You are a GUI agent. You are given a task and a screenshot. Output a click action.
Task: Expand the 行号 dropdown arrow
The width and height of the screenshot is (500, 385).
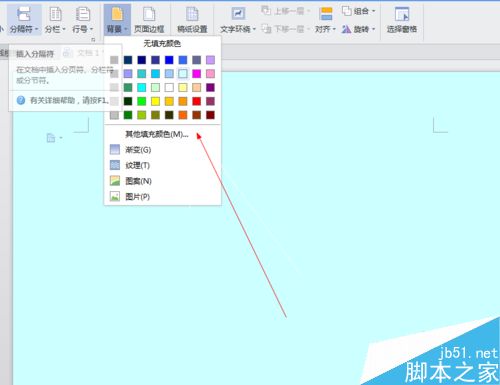pos(91,29)
